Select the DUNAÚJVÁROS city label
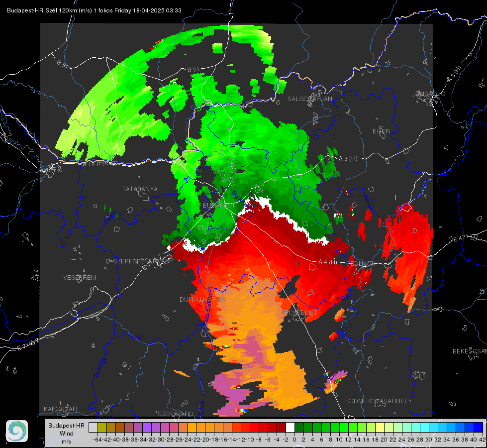 click(202, 299)
